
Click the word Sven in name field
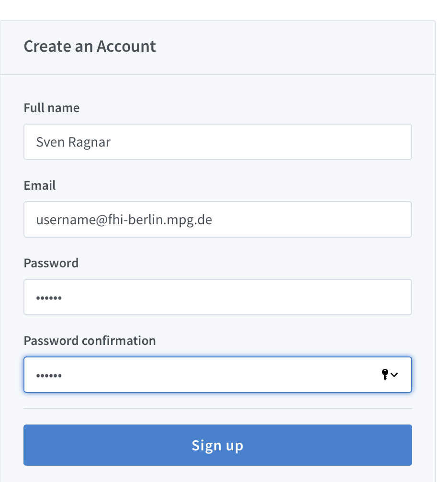coord(50,142)
